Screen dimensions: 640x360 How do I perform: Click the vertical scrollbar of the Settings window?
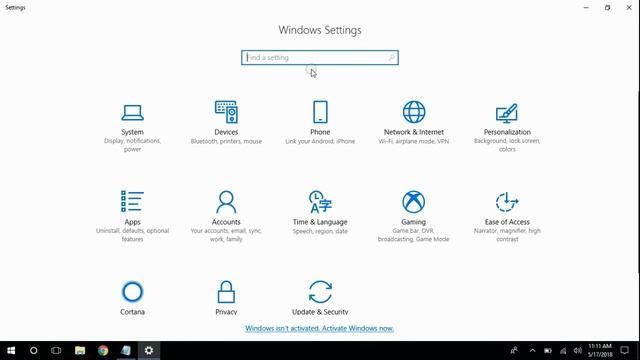[x=639, y=182]
